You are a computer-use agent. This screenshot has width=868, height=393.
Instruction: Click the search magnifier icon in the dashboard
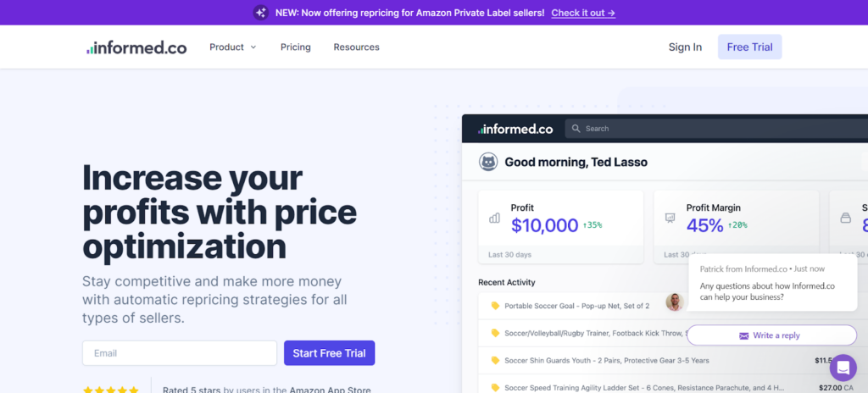[576, 129]
